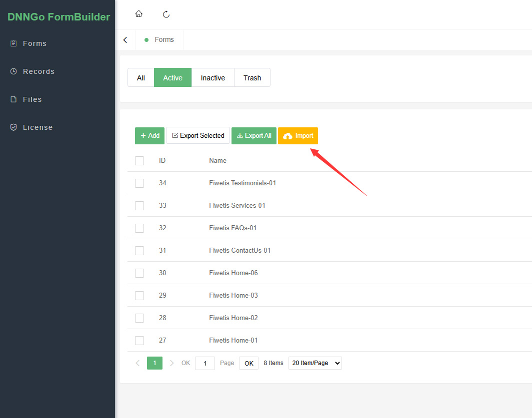Go to next page with right arrow
Image resolution: width=532 pixels, height=418 pixels.
point(171,363)
